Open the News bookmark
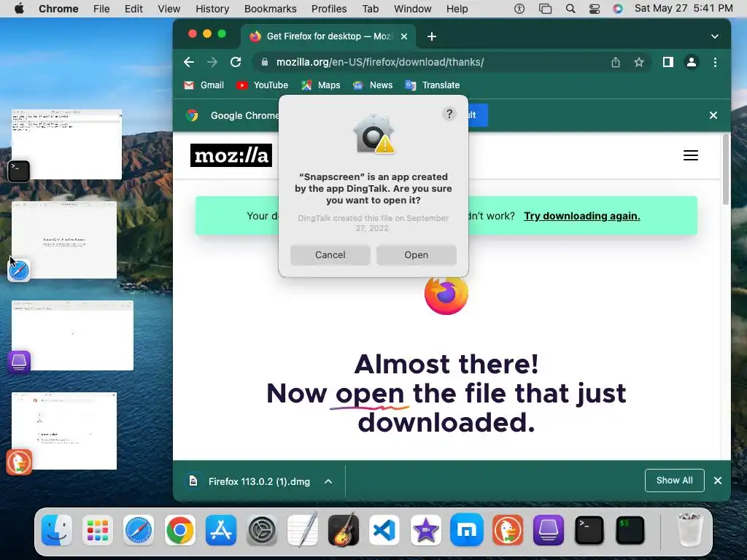Screen dimensions: 747x560 [373, 85]
